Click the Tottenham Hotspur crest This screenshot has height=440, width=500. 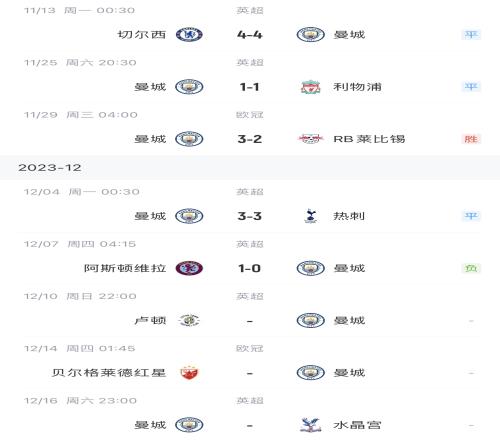[310, 216]
